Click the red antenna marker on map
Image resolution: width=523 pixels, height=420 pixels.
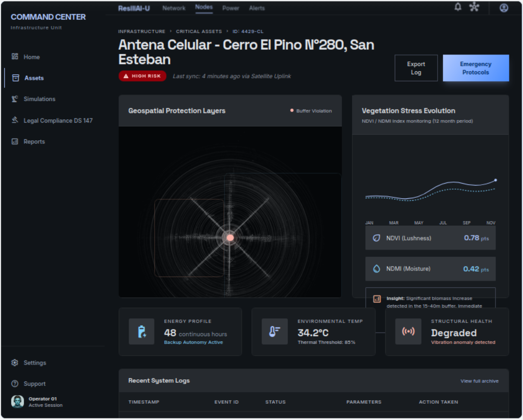(230, 237)
